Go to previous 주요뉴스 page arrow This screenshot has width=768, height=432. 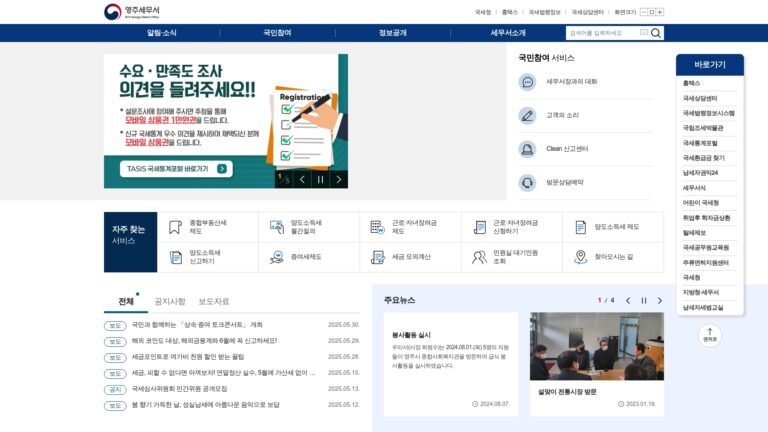[x=628, y=301]
